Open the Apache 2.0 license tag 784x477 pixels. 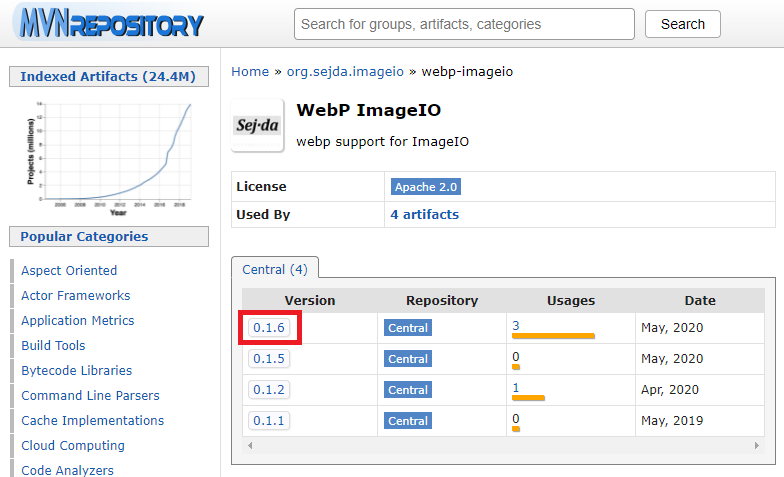click(426, 186)
